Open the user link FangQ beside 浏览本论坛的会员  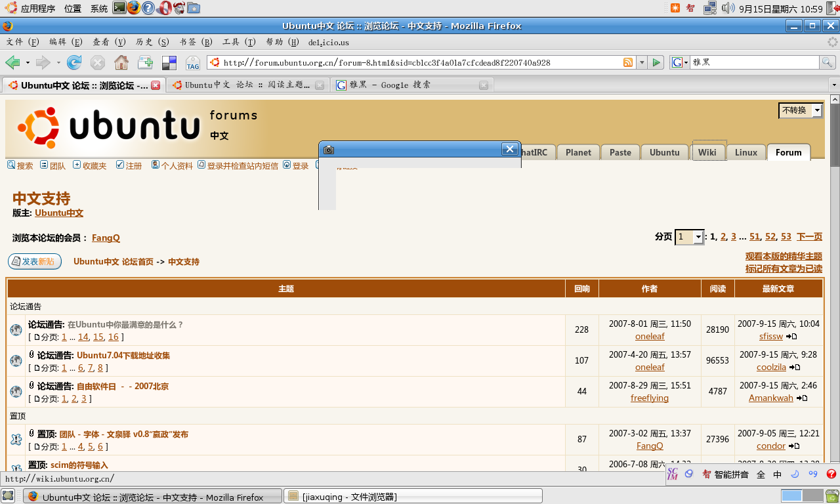(106, 238)
